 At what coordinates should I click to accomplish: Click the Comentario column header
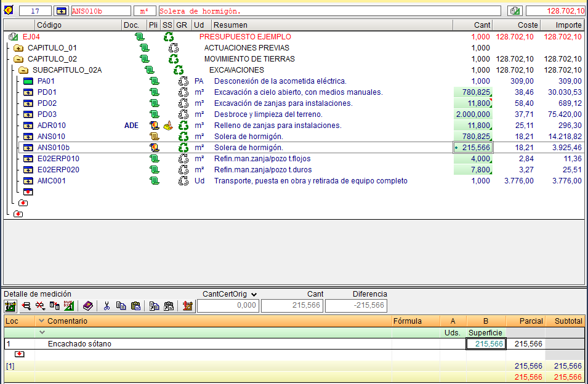(x=68, y=321)
